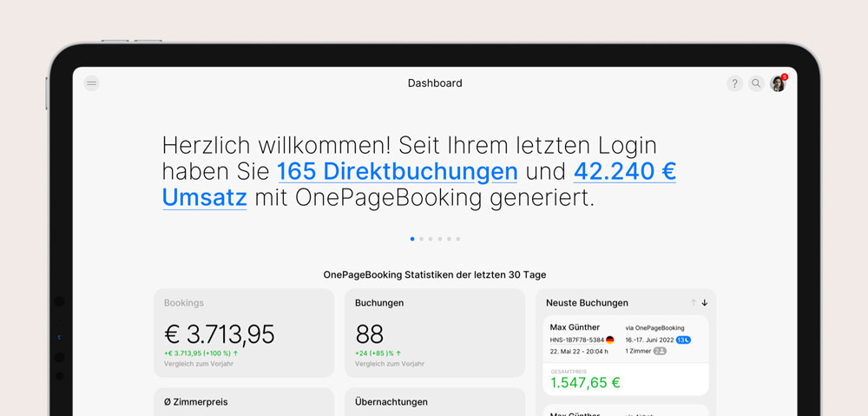
Task: Click the blue nights badge showing 13
Action: [x=683, y=340]
